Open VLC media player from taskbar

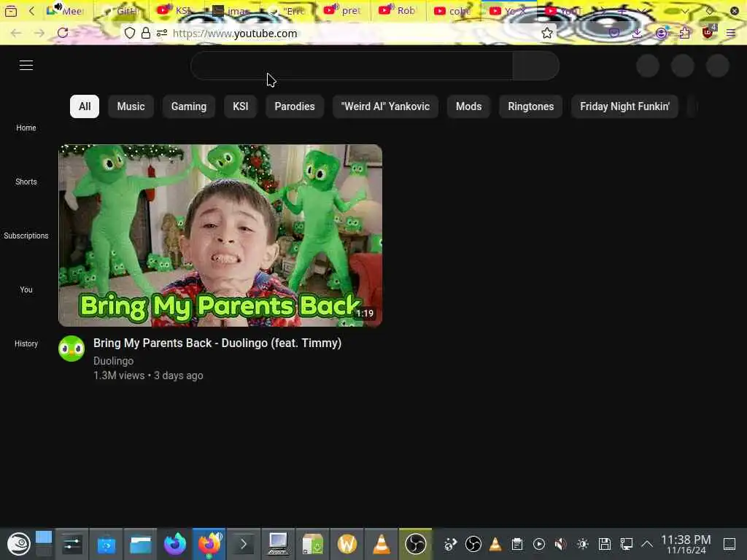381,544
